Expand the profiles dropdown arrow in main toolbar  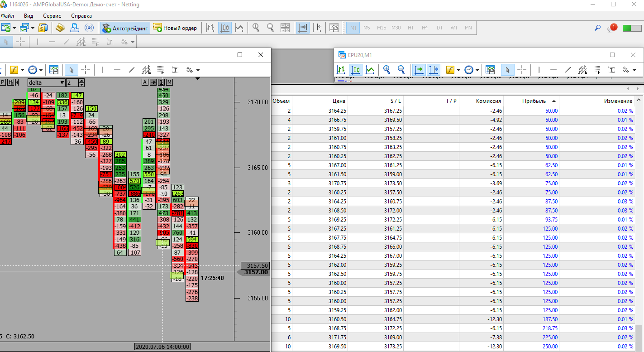(32, 28)
